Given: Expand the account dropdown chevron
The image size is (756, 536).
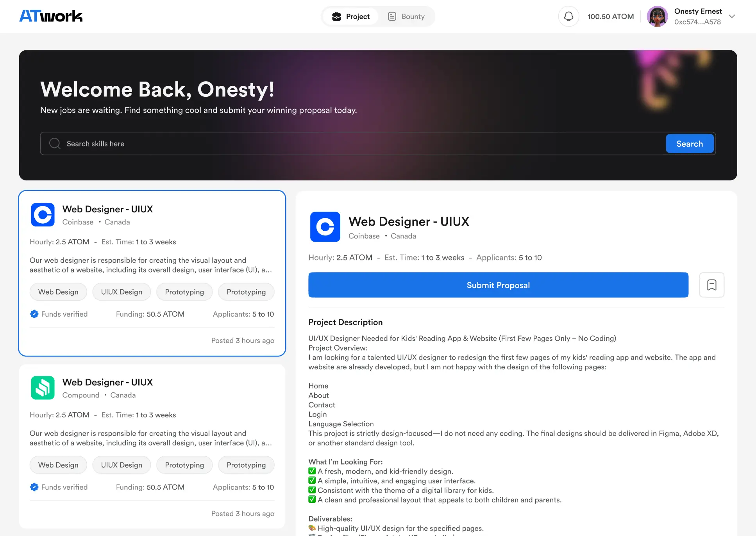Looking at the screenshot, I should (x=732, y=16).
